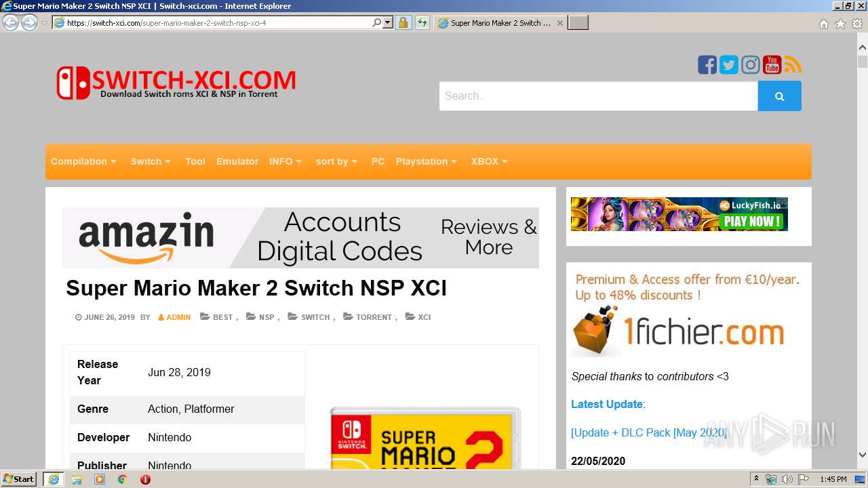868x488 pixels.
Task: Open the Chrome taskbar icon
Action: pyautogui.click(x=122, y=479)
